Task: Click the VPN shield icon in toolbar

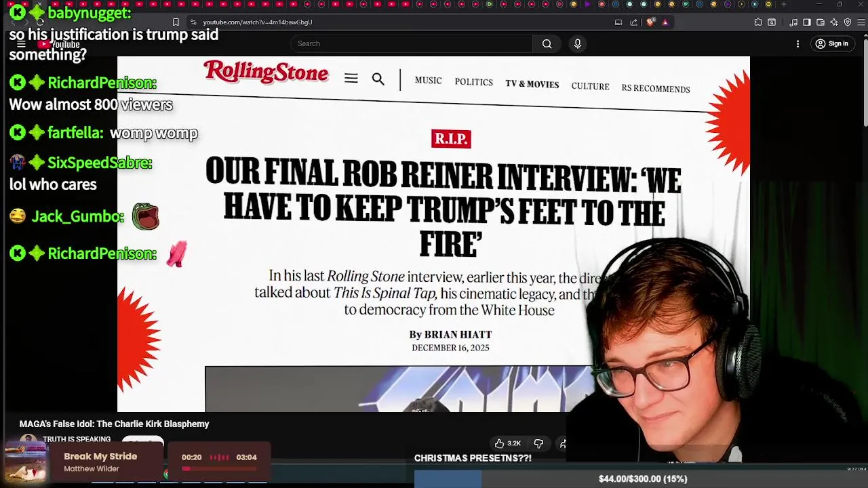Action: [848, 22]
